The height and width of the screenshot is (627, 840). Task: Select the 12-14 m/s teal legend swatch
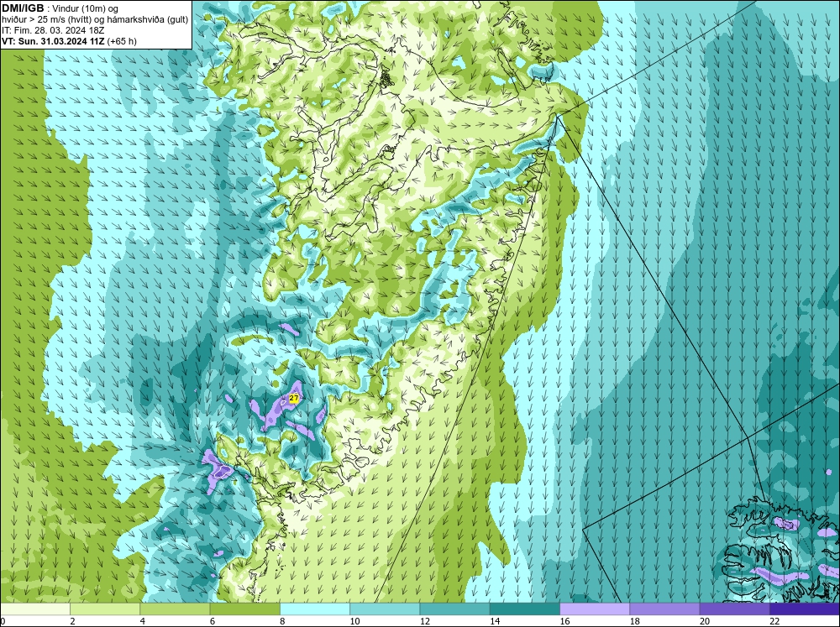click(x=454, y=609)
